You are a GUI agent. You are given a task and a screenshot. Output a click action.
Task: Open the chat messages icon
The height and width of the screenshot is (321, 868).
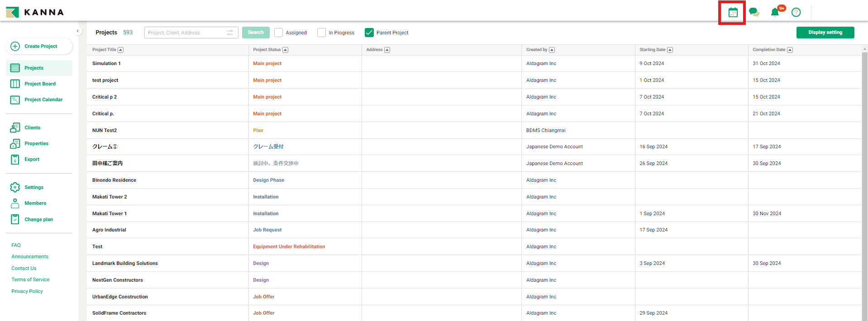754,12
